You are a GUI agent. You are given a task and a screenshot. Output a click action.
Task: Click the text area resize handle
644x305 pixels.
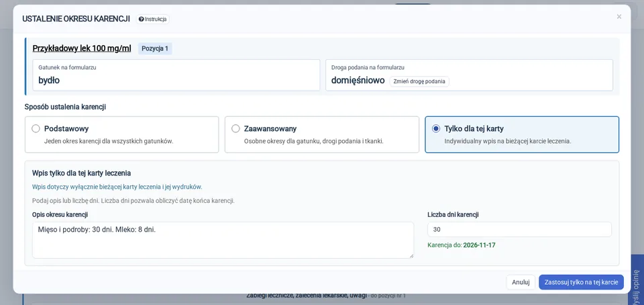[x=411, y=256]
